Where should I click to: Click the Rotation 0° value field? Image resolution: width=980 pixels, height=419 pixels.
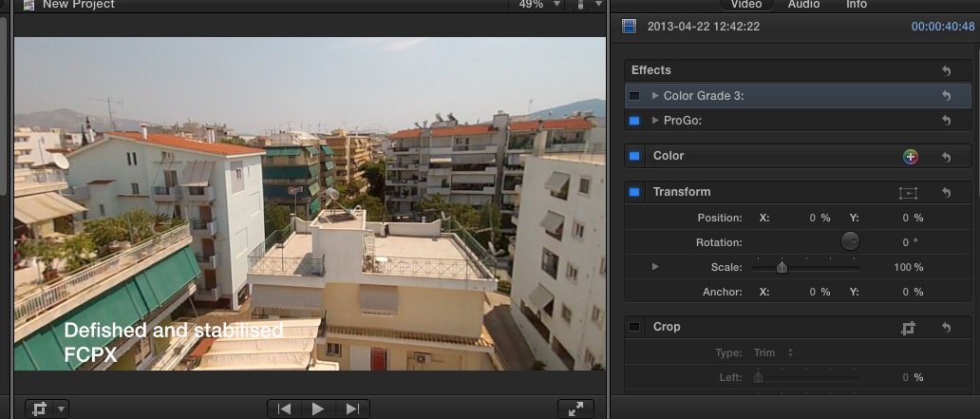910,242
